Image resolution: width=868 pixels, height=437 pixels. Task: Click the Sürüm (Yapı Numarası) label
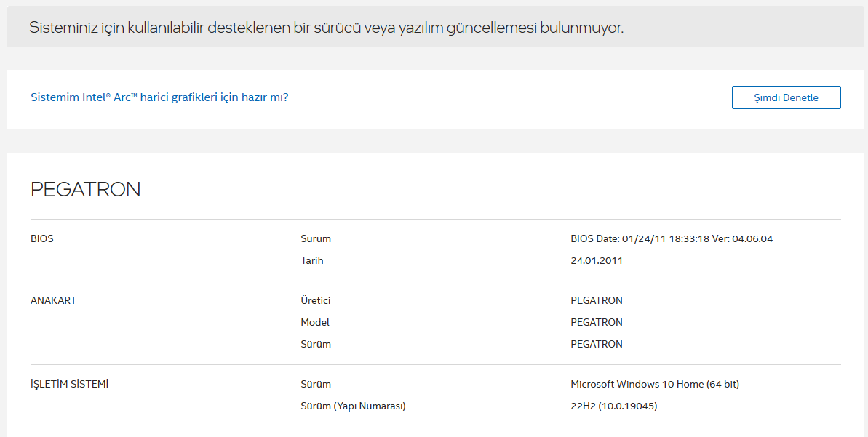pos(353,406)
